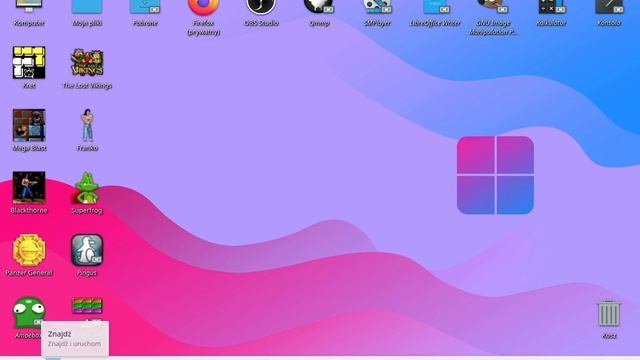Select the Panzer General game icon
Image resolution: width=640 pixels, height=360 pixels.
(29, 250)
